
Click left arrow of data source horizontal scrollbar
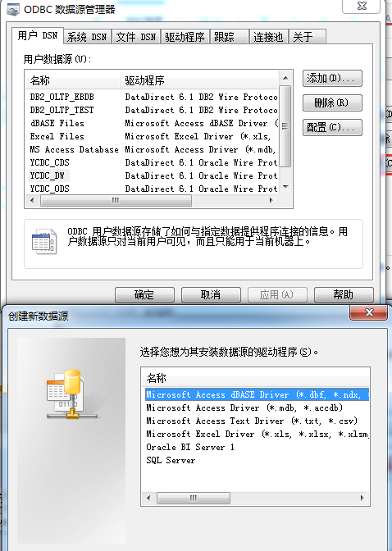click(x=32, y=201)
